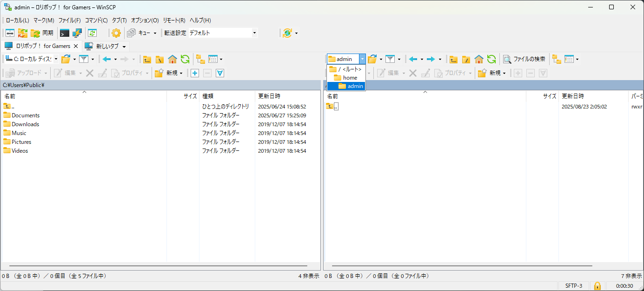644x291 pixels.
Task: Sort remote panel by 更新日時 column header
Action: point(593,96)
